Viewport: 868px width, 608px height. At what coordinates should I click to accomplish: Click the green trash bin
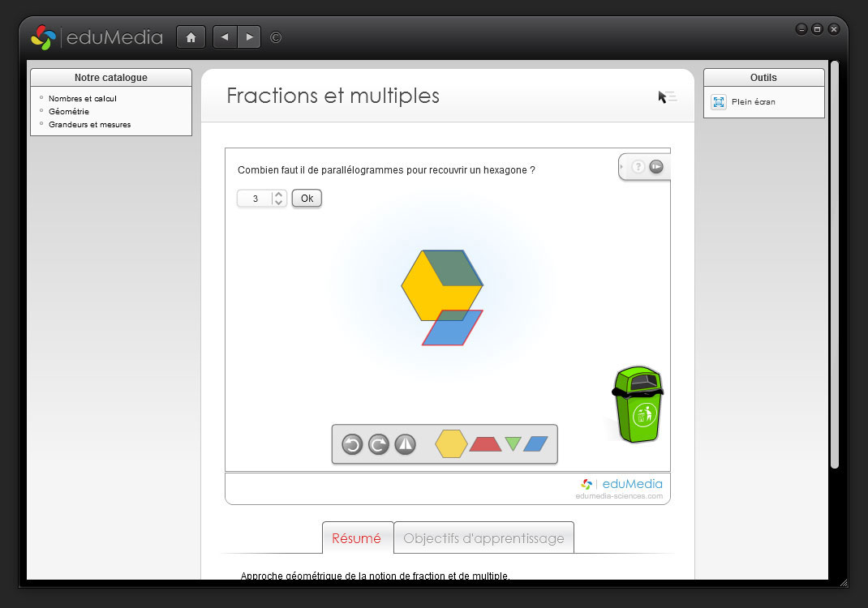pyautogui.click(x=638, y=405)
